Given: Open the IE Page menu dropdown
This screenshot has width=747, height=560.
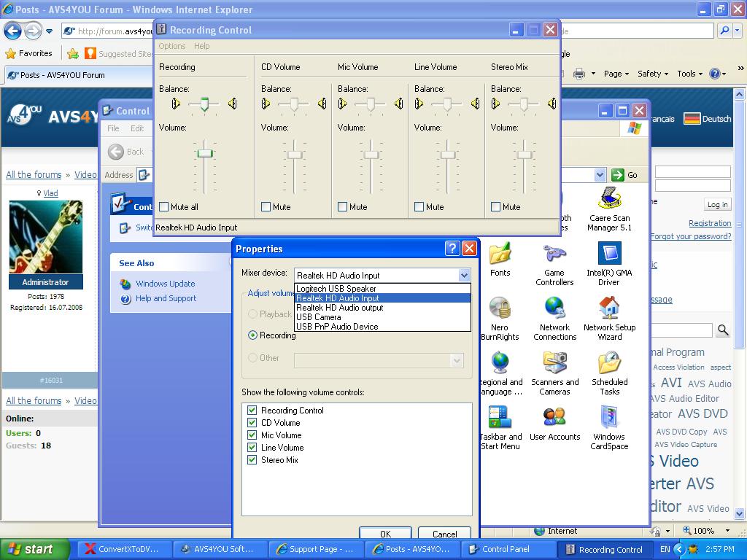Looking at the screenshot, I should 616,74.
